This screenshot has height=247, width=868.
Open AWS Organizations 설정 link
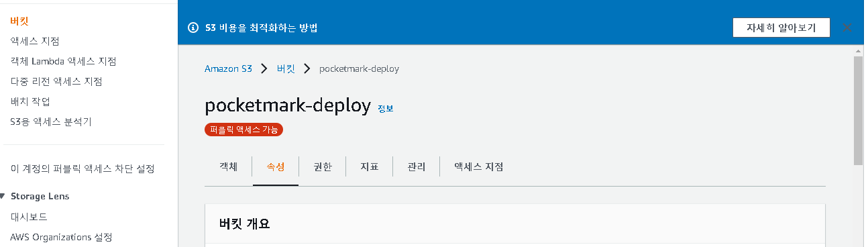(61, 237)
